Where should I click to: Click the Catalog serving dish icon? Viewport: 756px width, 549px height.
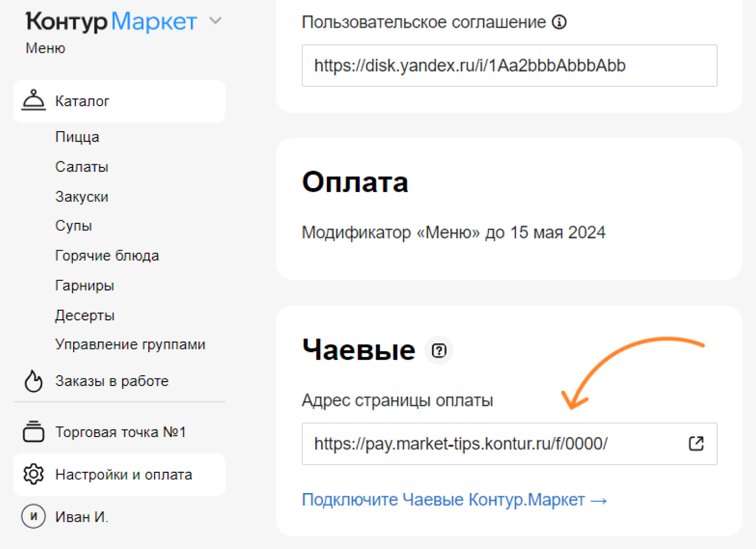coord(34,100)
